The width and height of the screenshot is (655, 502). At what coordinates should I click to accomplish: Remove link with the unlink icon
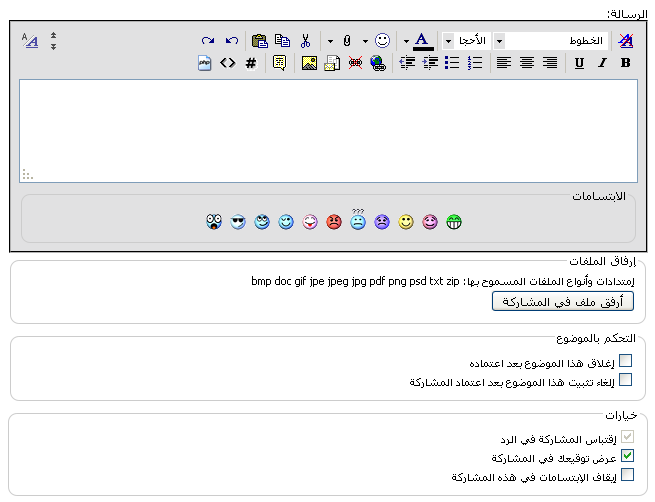pos(355,63)
